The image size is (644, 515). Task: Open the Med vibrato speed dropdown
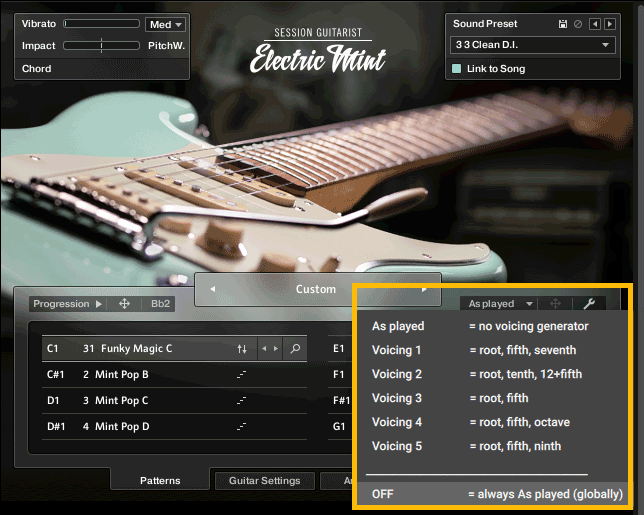point(165,25)
